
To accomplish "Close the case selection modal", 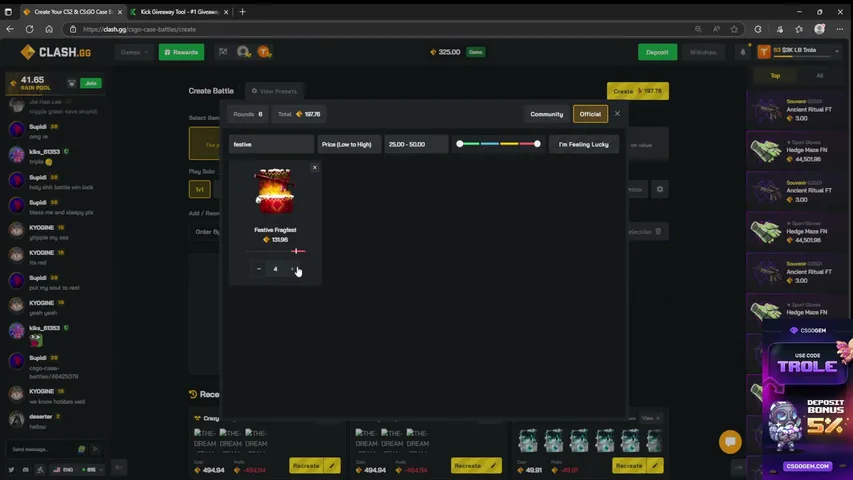I will tap(617, 114).
